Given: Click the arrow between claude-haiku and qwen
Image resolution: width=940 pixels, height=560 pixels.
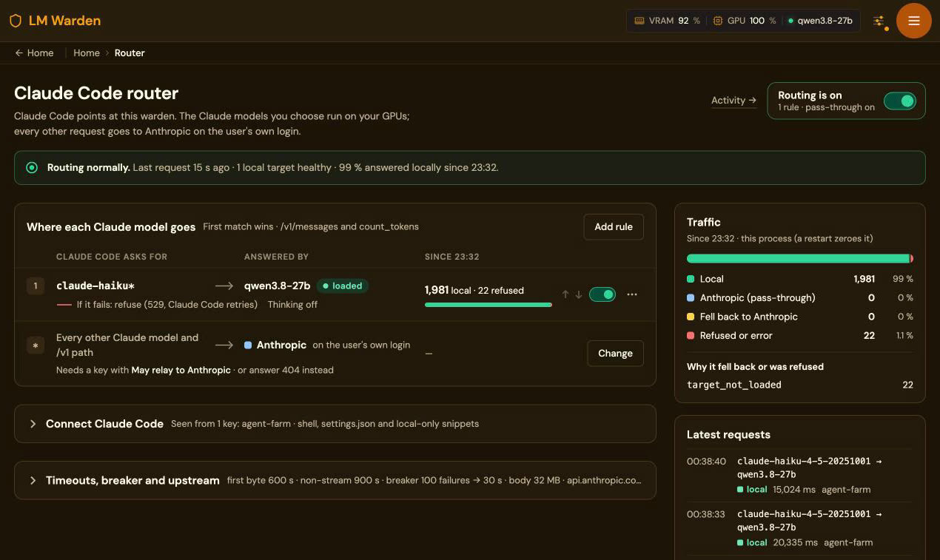Looking at the screenshot, I should point(224,286).
